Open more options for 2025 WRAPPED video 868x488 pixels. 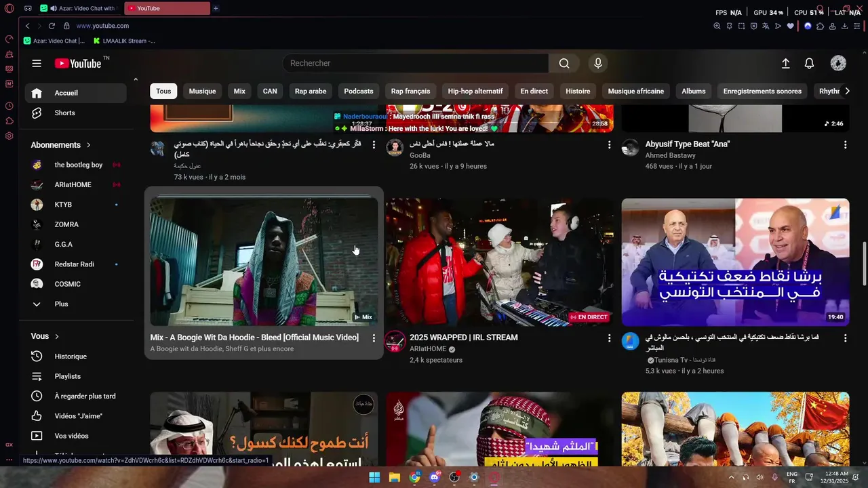609,338
